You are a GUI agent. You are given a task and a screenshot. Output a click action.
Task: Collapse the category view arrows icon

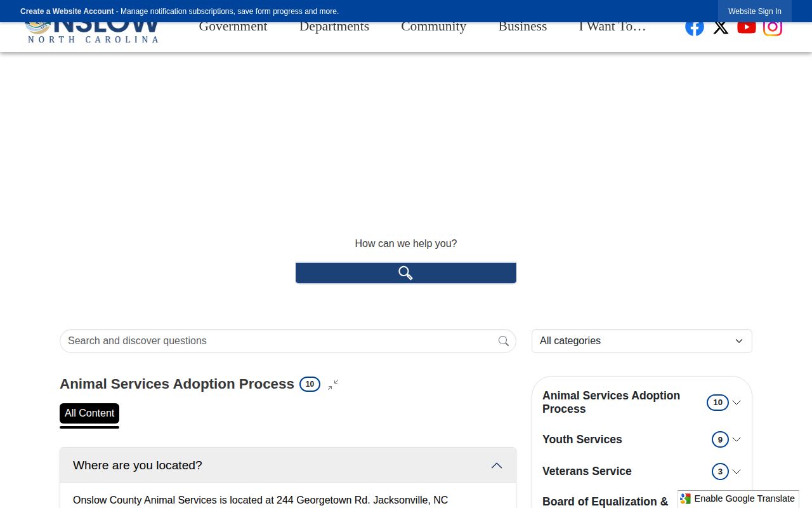click(x=333, y=384)
